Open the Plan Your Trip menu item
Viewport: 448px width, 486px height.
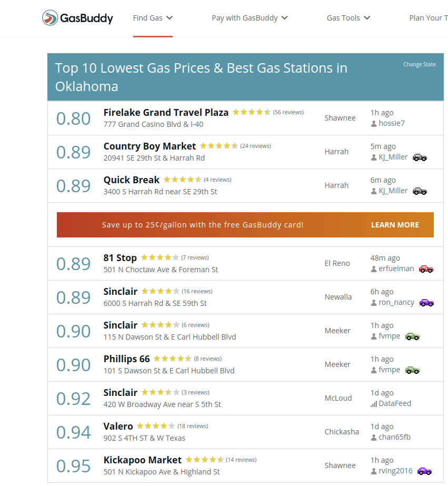pyautogui.click(x=427, y=18)
